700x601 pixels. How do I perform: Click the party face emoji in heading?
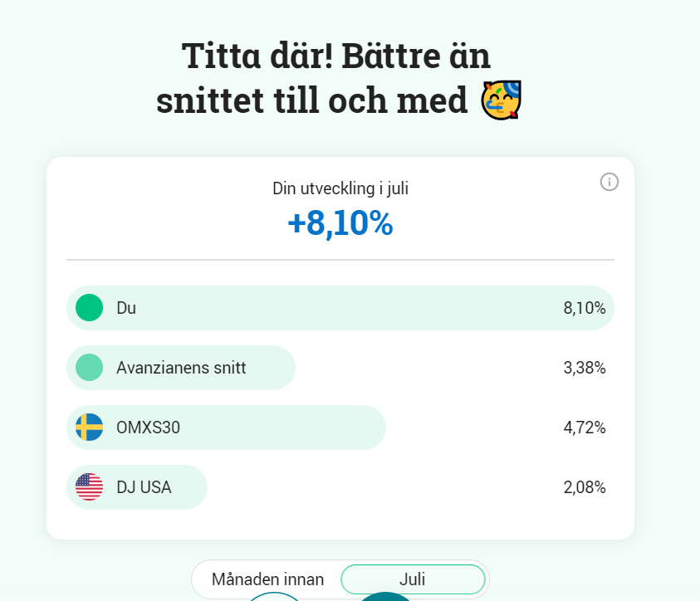[501, 101]
